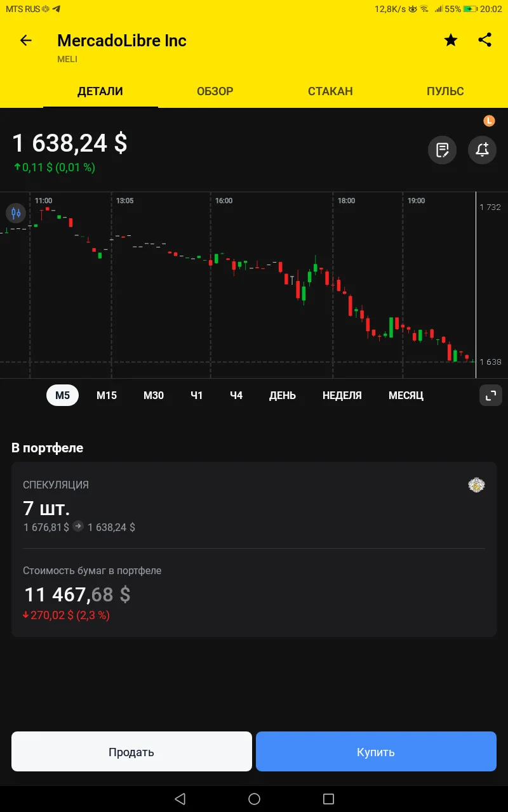Tap the portfolio value 11 467,68 $
Image resolution: width=508 pixels, height=812 pixels.
pyautogui.click(x=77, y=594)
